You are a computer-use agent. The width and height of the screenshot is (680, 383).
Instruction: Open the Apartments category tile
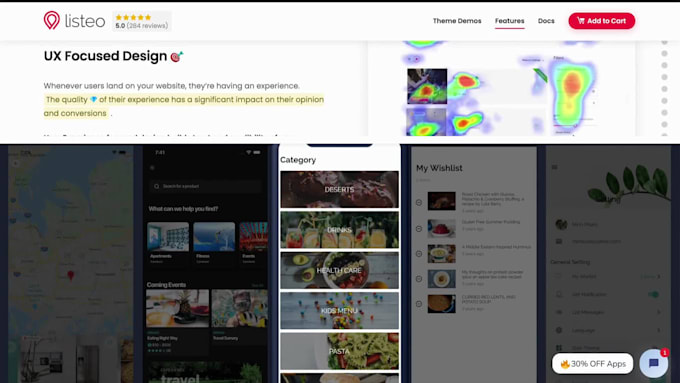(x=168, y=243)
